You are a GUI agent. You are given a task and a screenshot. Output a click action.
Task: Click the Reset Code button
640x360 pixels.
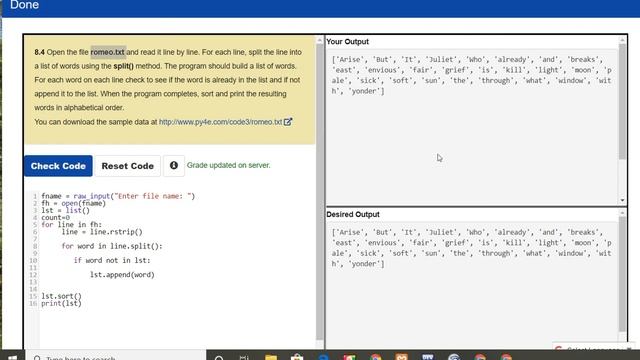[x=127, y=166]
